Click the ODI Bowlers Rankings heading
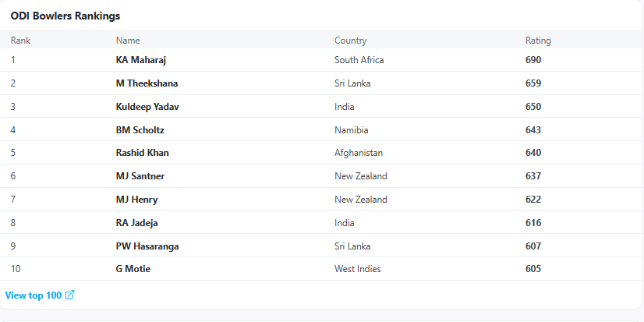This screenshot has width=644, height=322. pyautogui.click(x=65, y=16)
